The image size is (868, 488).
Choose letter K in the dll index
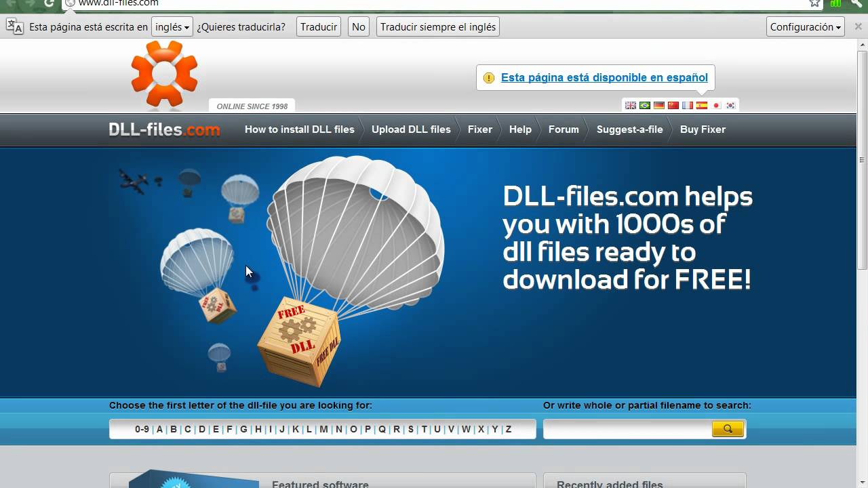click(296, 429)
